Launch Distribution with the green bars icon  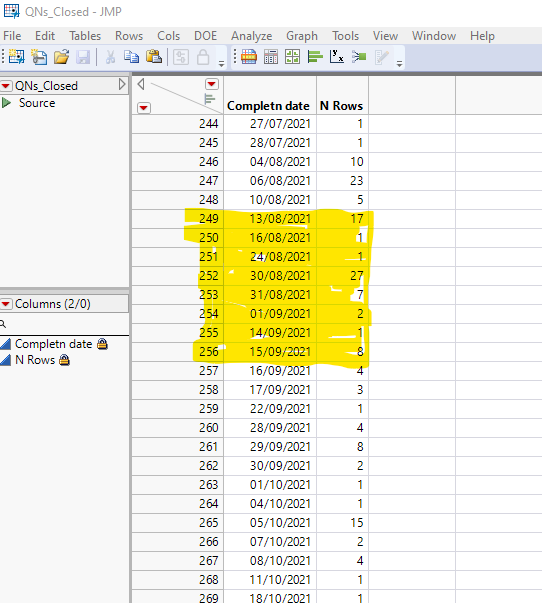point(315,57)
